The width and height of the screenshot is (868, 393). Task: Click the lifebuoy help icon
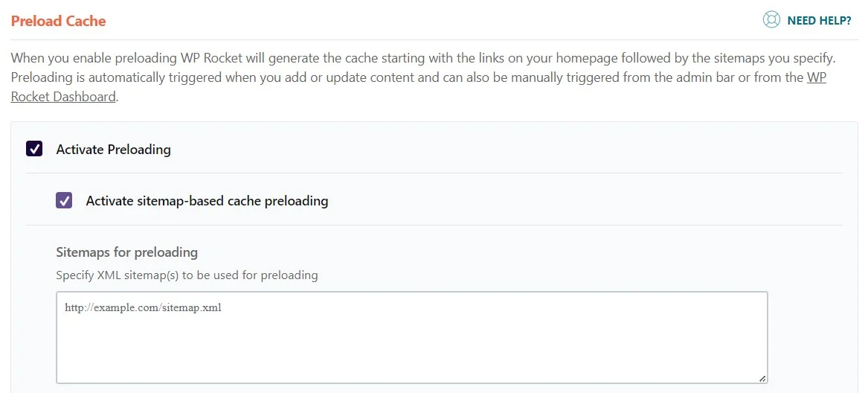tap(771, 20)
